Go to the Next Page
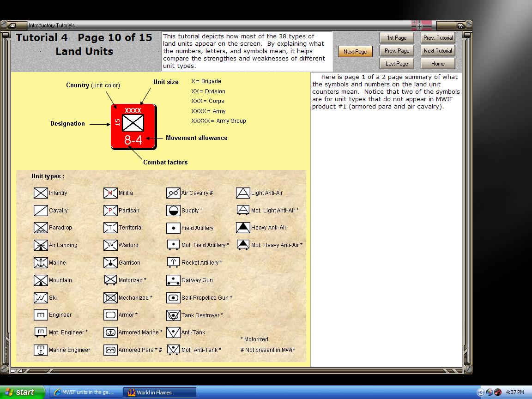 coord(355,52)
